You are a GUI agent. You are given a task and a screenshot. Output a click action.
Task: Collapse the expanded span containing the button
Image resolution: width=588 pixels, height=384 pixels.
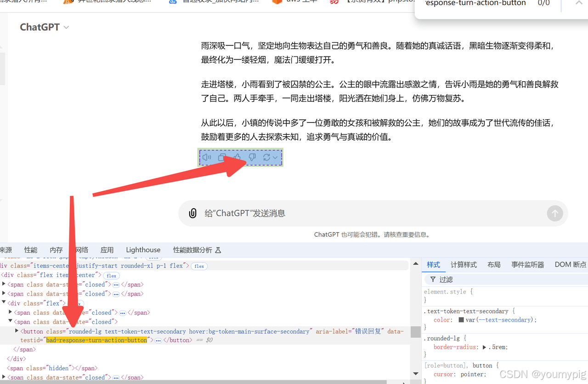(x=11, y=322)
